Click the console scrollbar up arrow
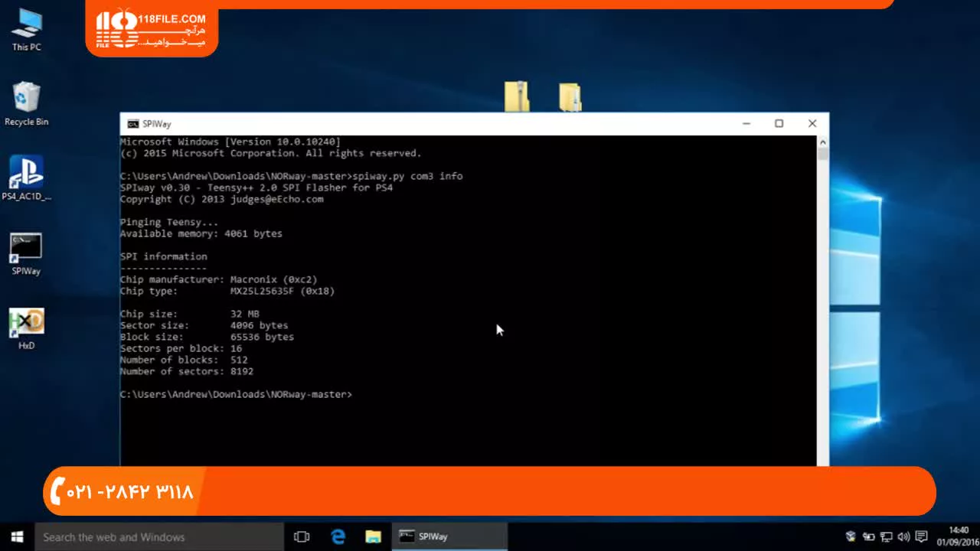Screen dimensions: 980x551 click(823, 142)
